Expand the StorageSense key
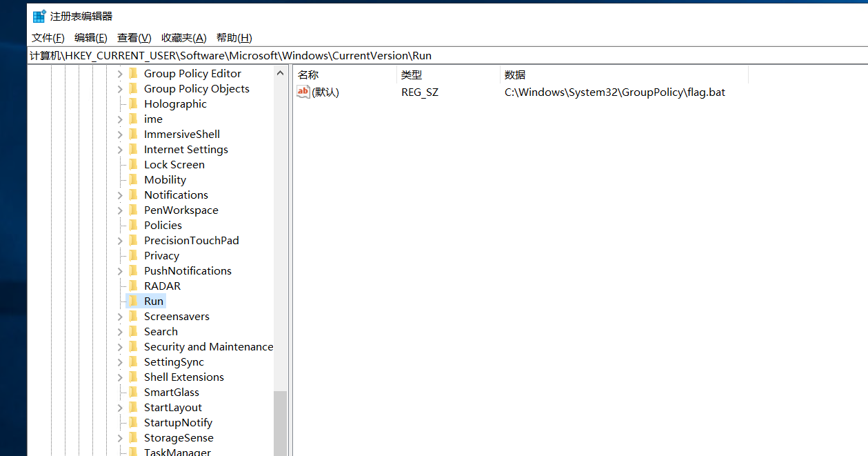The width and height of the screenshot is (868, 456). click(120, 438)
